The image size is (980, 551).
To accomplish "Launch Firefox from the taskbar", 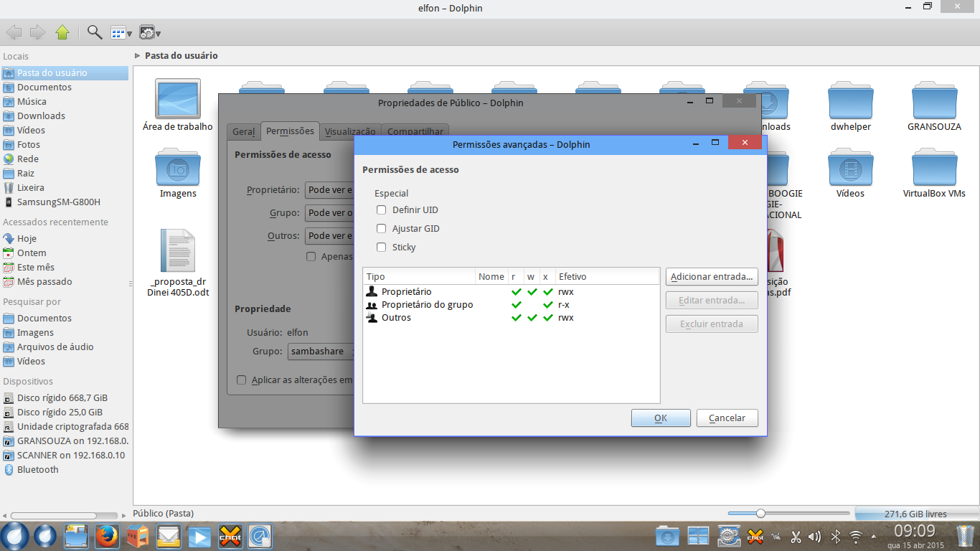I will point(107,536).
